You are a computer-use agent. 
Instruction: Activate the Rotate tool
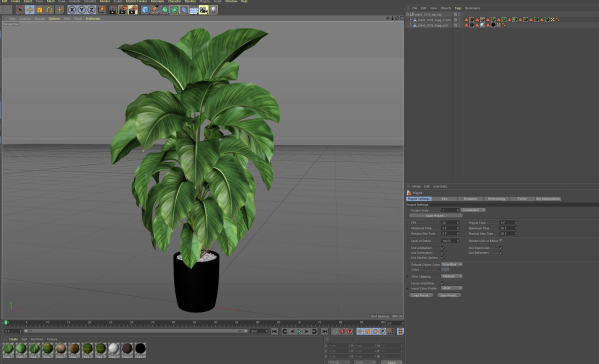coord(49,10)
